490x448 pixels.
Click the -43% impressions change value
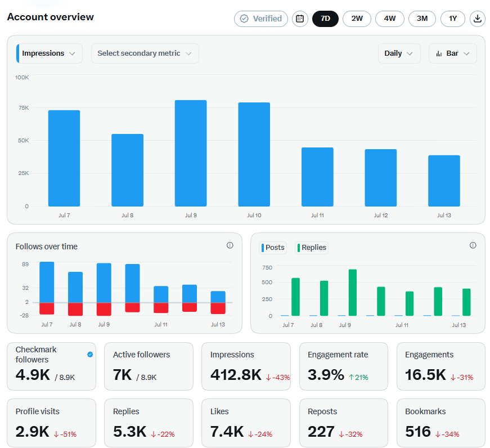pyautogui.click(x=278, y=377)
